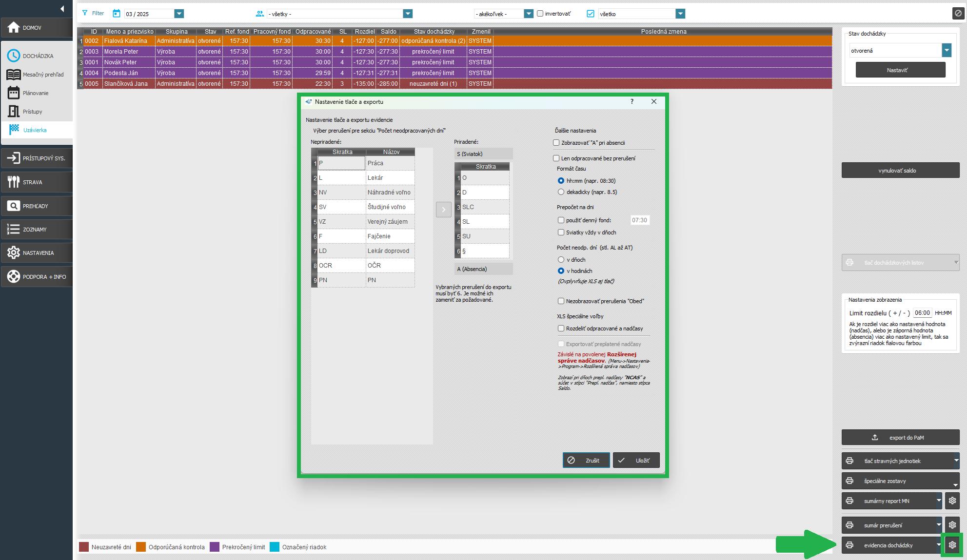Viewport: 967px width, 560px height.
Task: Expand the Stav dochádzky otvorená dropdown
Action: pos(946,50)
